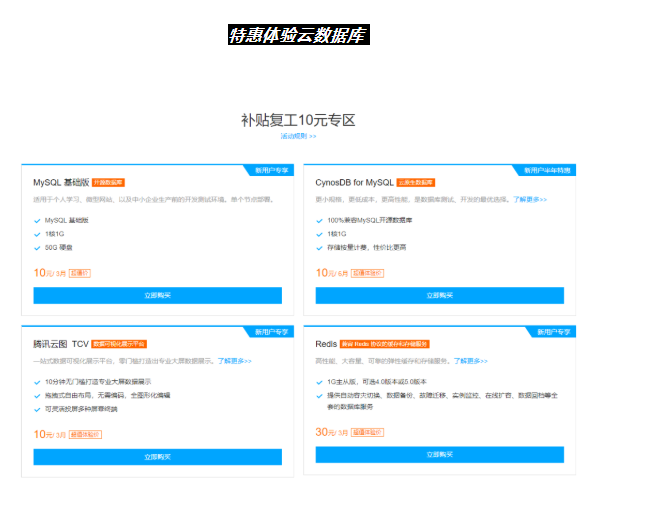This screenshot has width=671, height=510.
Task: Click the orange 数据可视化展示平台 tag beside TCV
Action: point(119,344)
